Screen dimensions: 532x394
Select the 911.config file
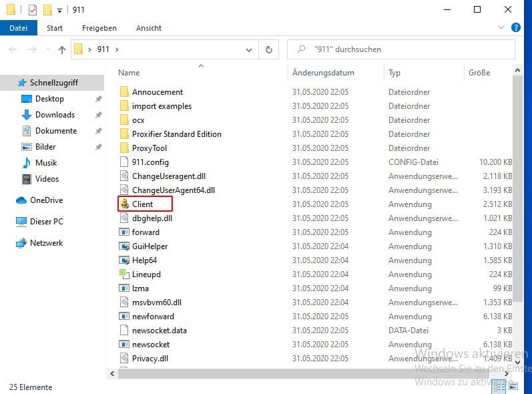click(150, 162)
